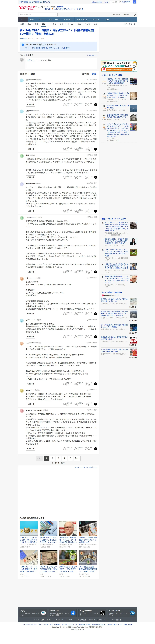Click the blue web search magnifier button
The height and width of the screenshot is (644, 155).
click(134, 2)
